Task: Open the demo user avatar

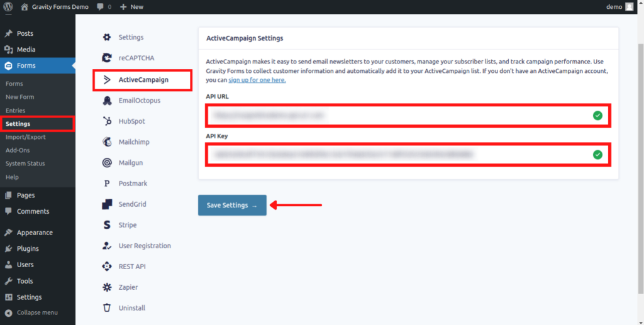Action: (629, 6)
